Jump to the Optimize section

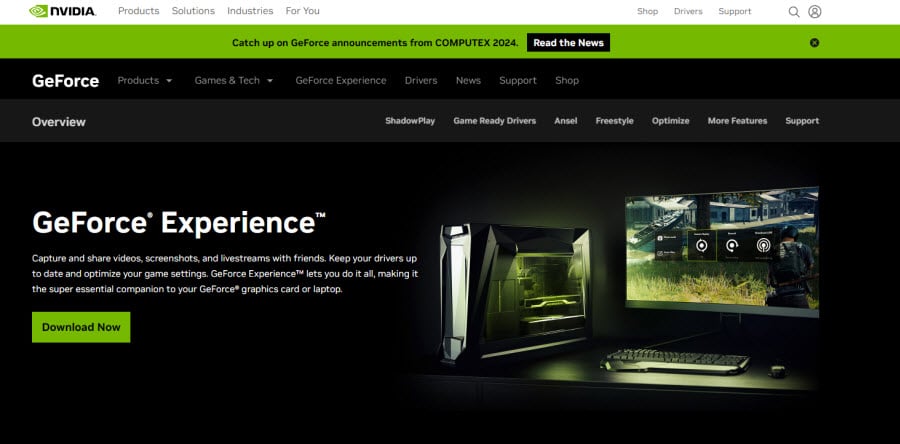(x=670, y=121)
